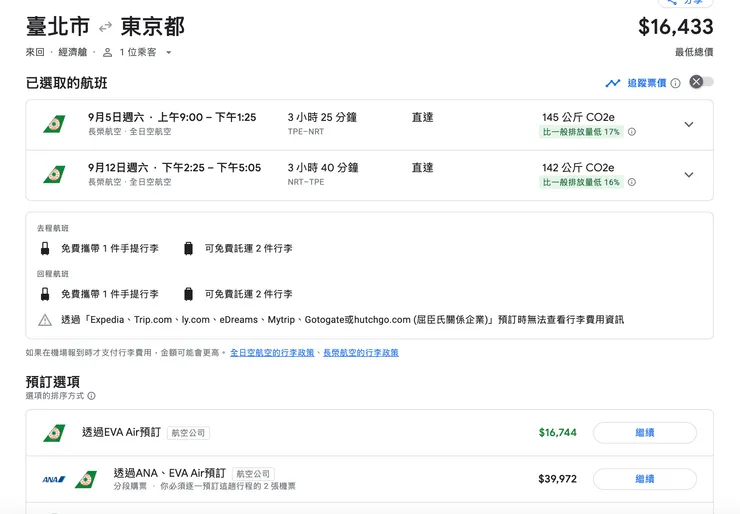Click the ANA logo in booking options
Screen dimensions: 740x514
pyautogui.click(x=54, y=480)
